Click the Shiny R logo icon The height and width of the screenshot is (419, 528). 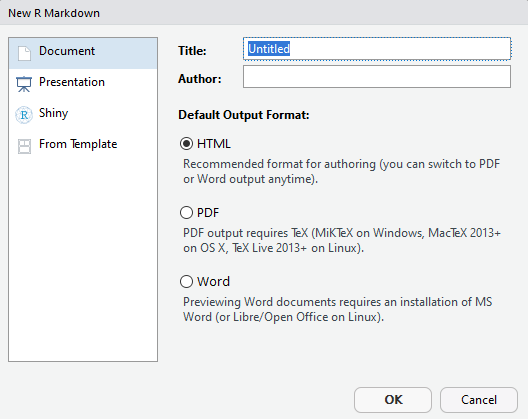coord(24,115)
